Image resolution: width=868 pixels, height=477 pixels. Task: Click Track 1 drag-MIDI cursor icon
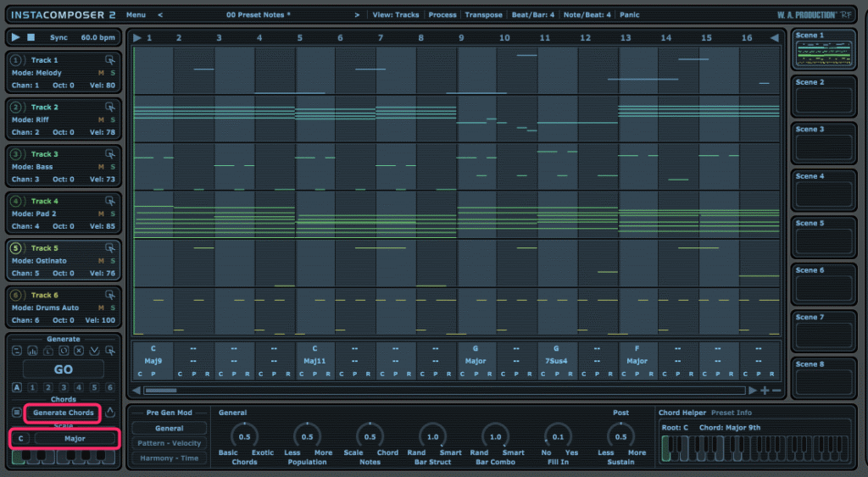coord(110,60)
